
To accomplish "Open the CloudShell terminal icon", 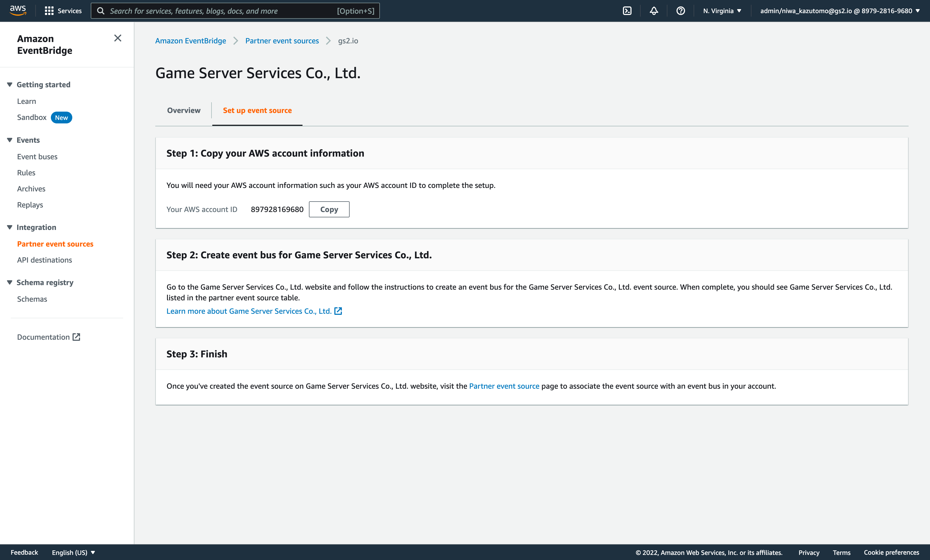I will 627,11.
